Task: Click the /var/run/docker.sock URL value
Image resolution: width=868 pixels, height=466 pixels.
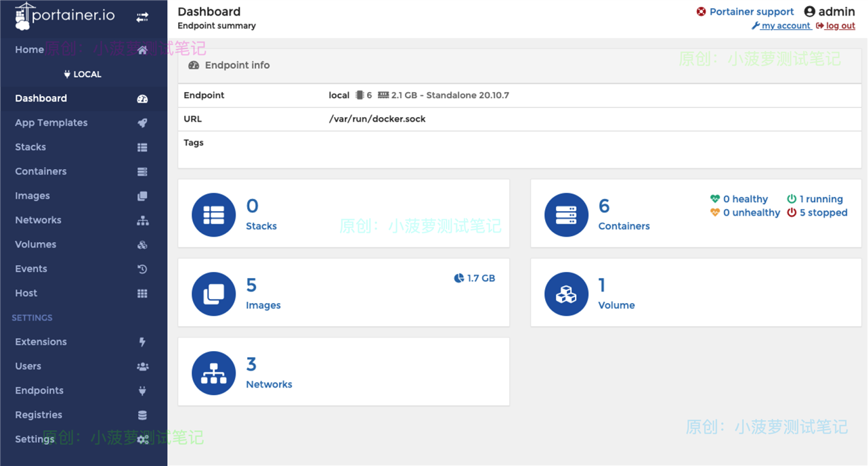Action: coord(377,119)
